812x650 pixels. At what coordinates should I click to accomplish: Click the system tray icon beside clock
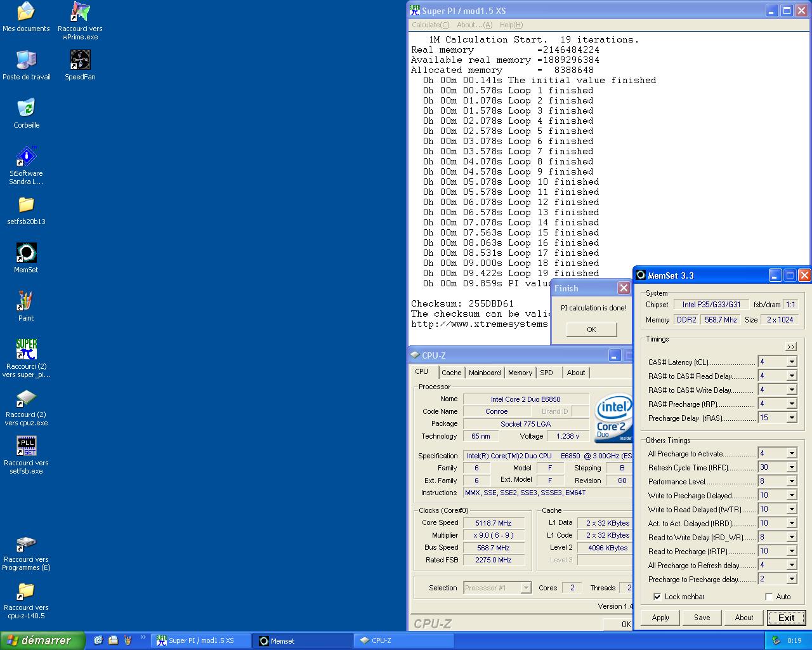tap(775, 640)
